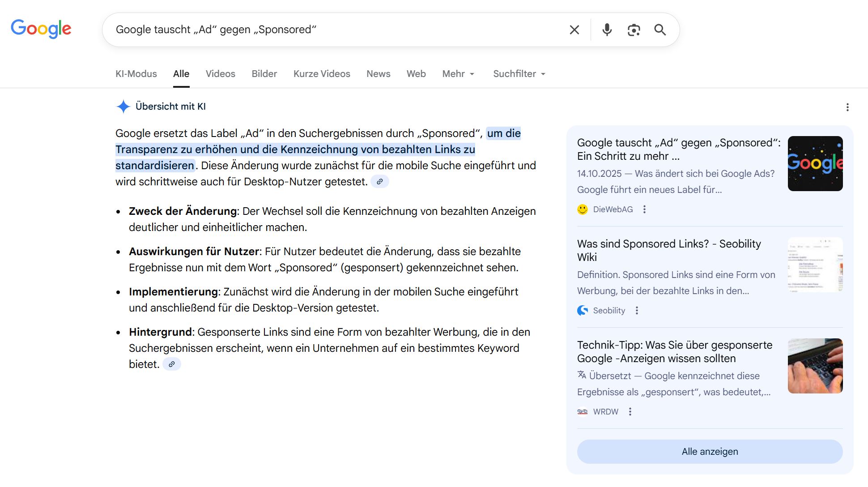This screenshot has width=868, height=487.
Task: Click the WRDW favicon
Action: click(x=582, y=411)
